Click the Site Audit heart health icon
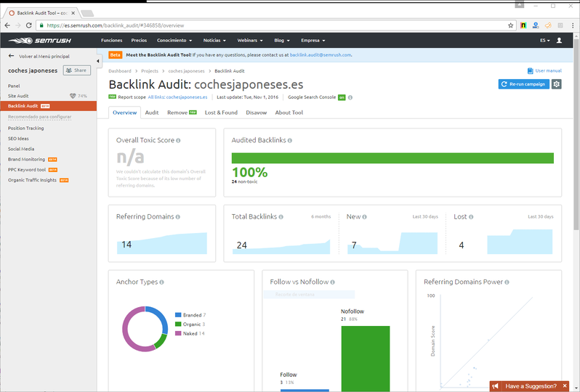The image size is (580, 392). [73, 96]
